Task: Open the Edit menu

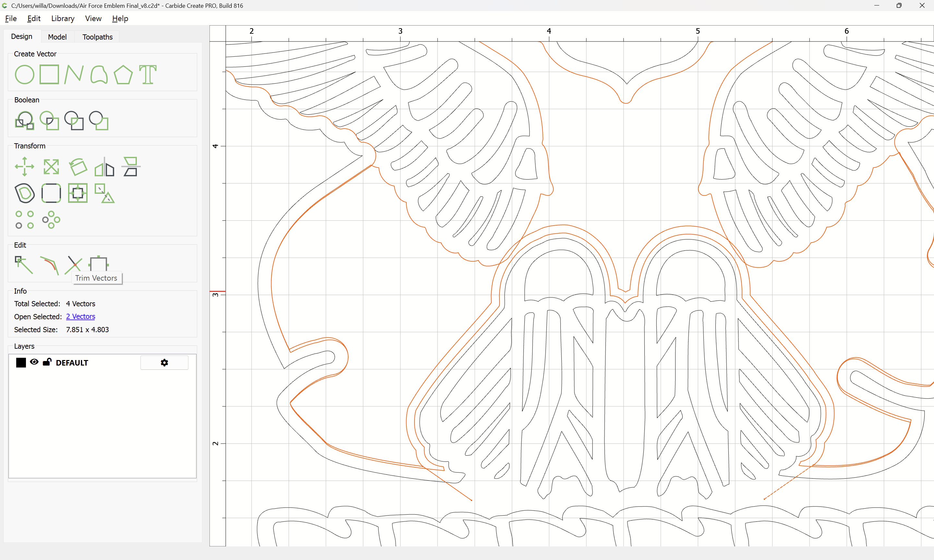Action: [34, 18]
